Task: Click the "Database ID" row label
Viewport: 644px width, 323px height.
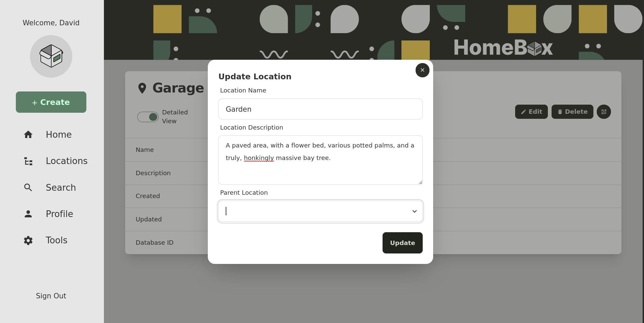Action: pyautogui.click(x=154, y=243)
